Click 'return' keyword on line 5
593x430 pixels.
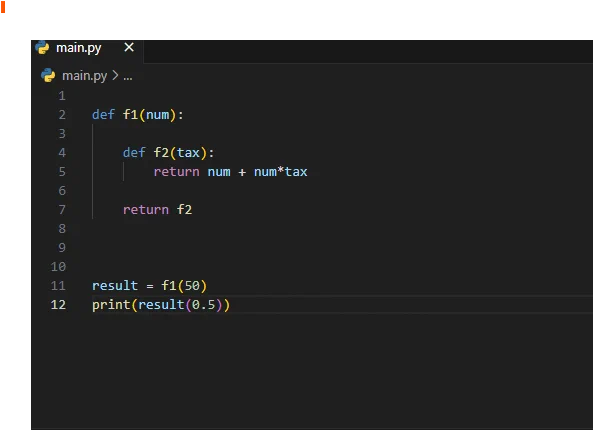point(177,172)
